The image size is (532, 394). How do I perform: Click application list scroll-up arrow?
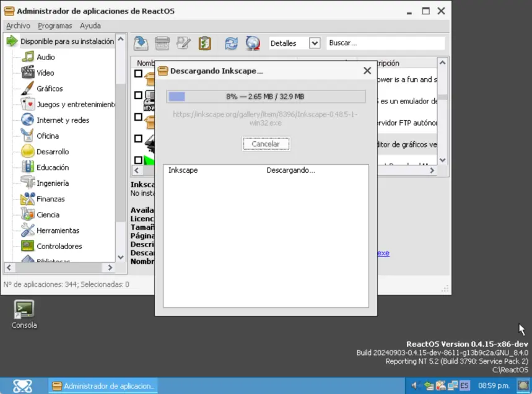[442, 63]
